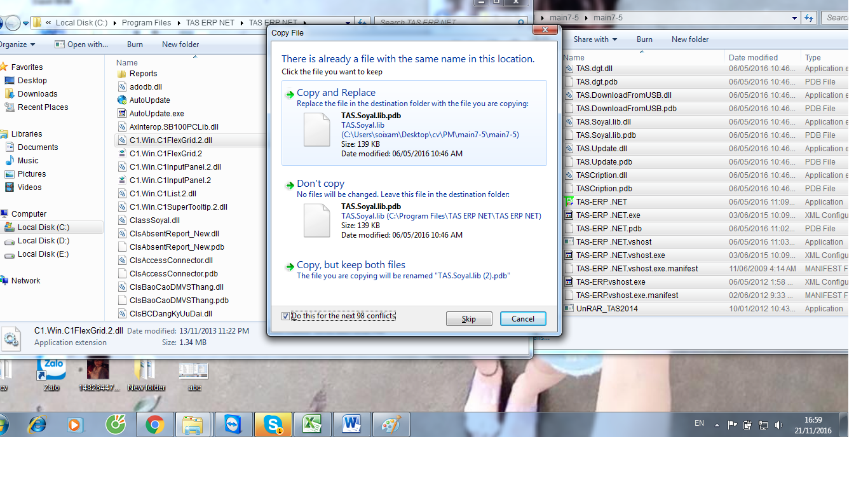This screenshot has height=488, width=868.
Task: Choose Don't copy option
Action: point(414,210)
